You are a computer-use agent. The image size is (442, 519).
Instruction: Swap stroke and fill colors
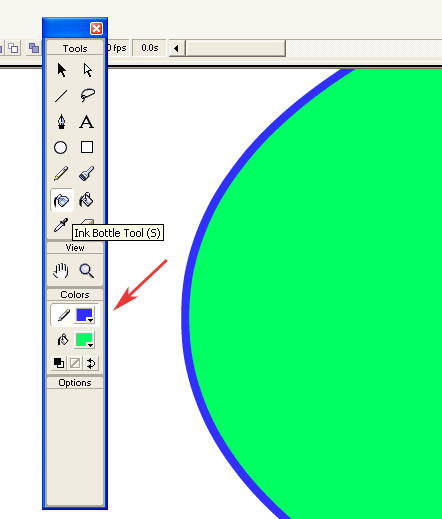click(91, 363)
